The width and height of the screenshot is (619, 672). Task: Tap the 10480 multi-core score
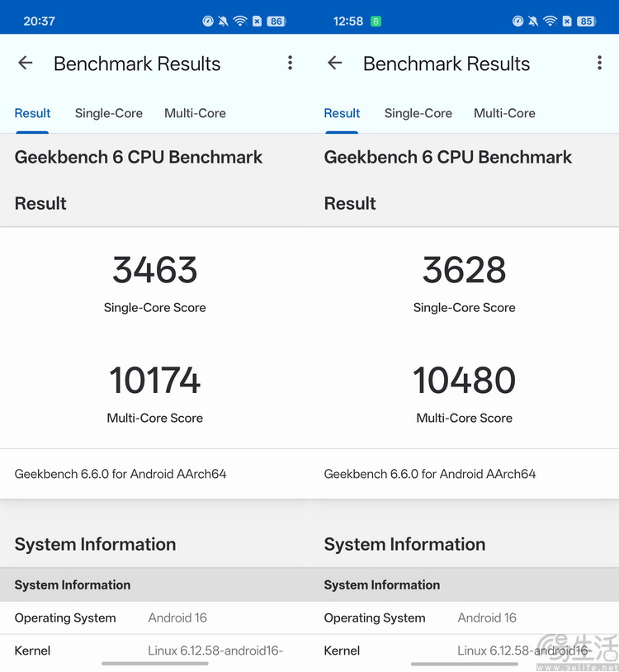(465, 381)
